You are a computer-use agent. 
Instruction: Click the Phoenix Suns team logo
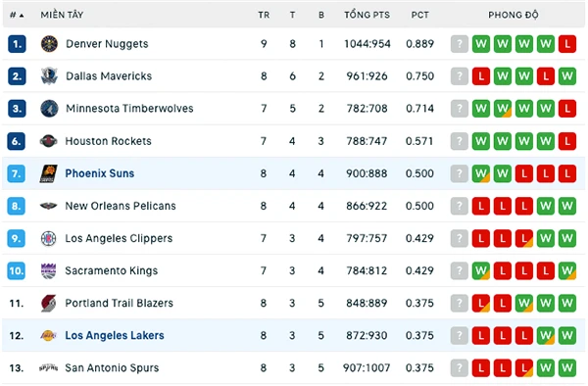[x=49, y=173]
